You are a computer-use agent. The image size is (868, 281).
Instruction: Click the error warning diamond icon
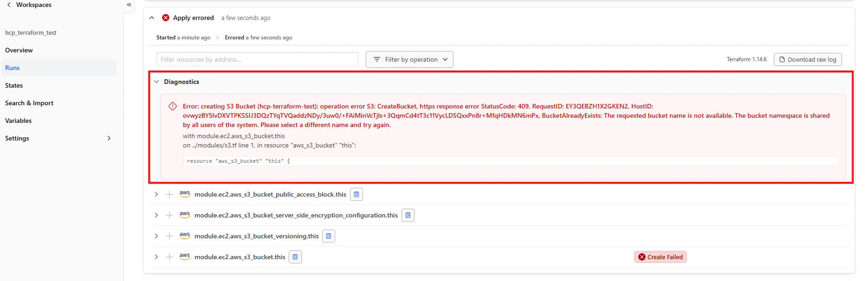[x=173, y=106]
